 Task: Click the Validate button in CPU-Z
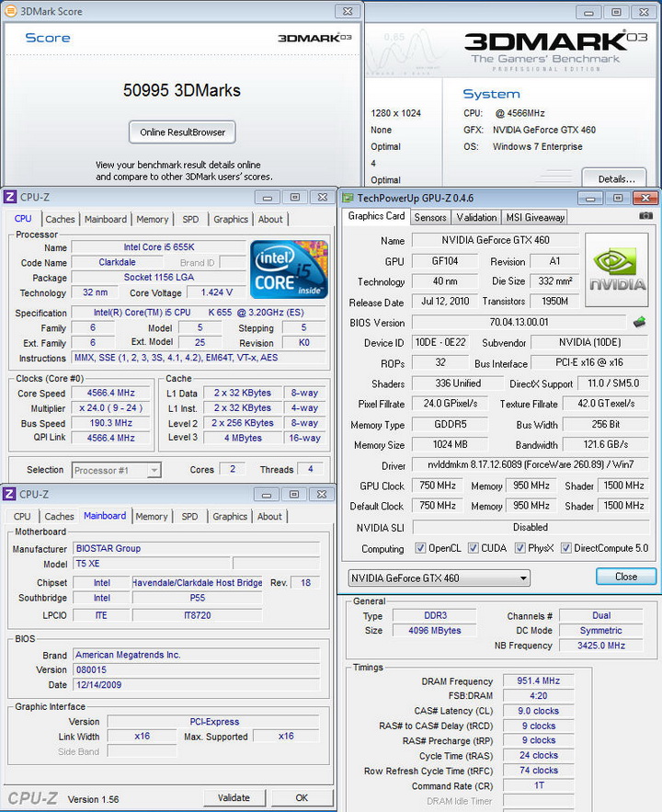234,797
